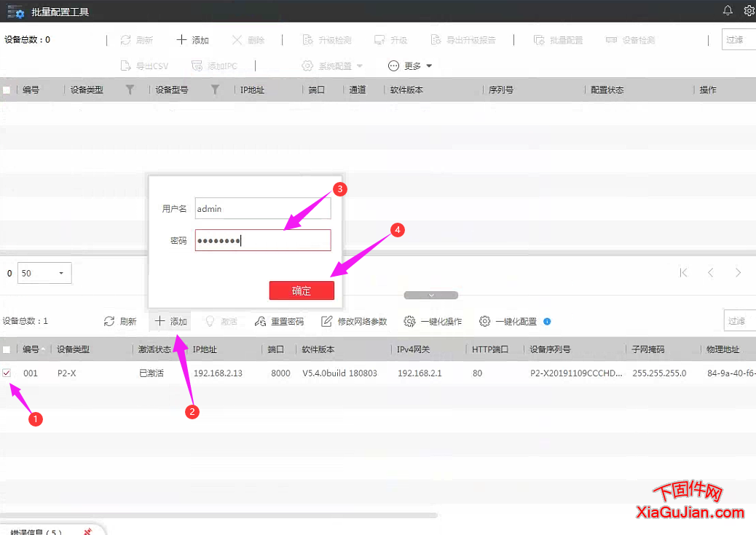Click the 子网掩码 column header
Viewport: 756px width, 535px height.
tap(648, 349)
